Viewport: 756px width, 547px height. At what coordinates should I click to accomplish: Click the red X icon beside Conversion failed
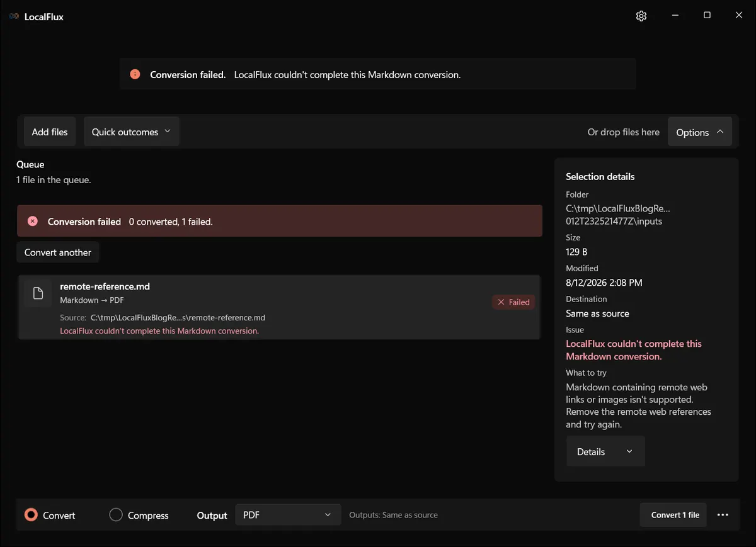pyautogui.click(x=33, y=221)
